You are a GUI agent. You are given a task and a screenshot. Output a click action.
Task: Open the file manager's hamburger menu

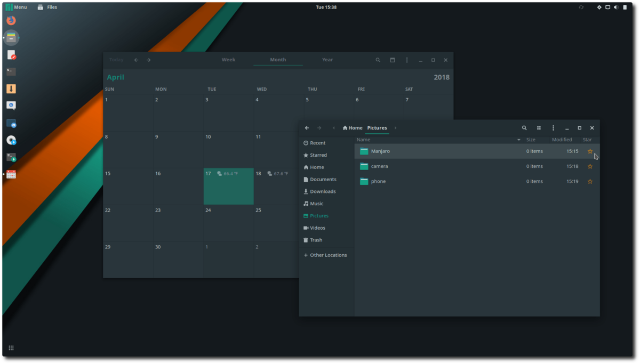(553, 128)
